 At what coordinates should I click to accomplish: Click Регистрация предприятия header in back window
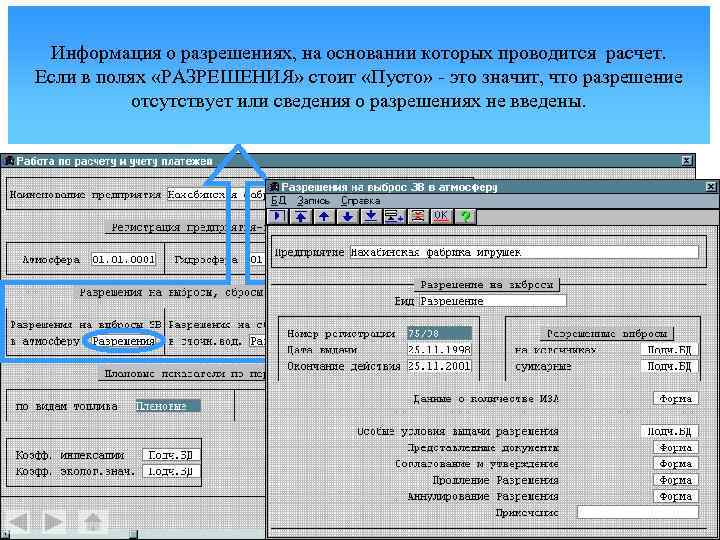(186, 227)
